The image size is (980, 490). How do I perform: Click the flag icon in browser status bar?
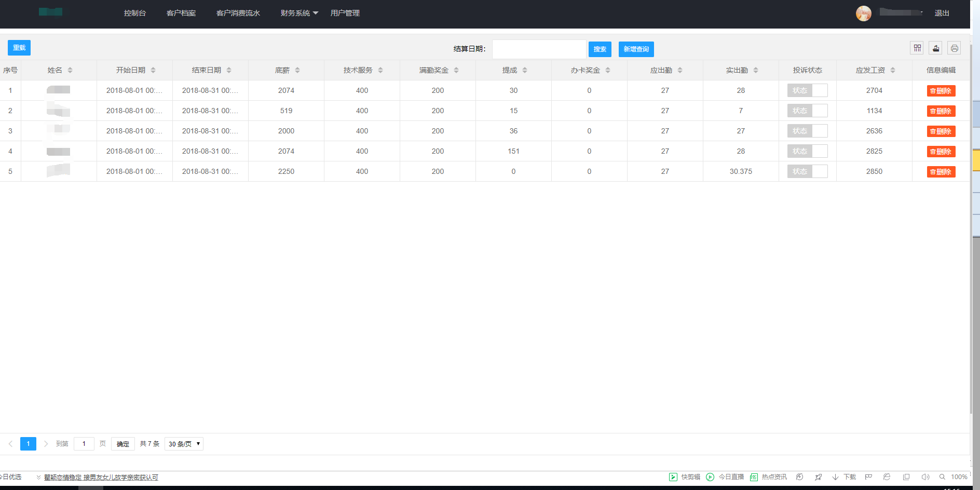coord(868,477)
